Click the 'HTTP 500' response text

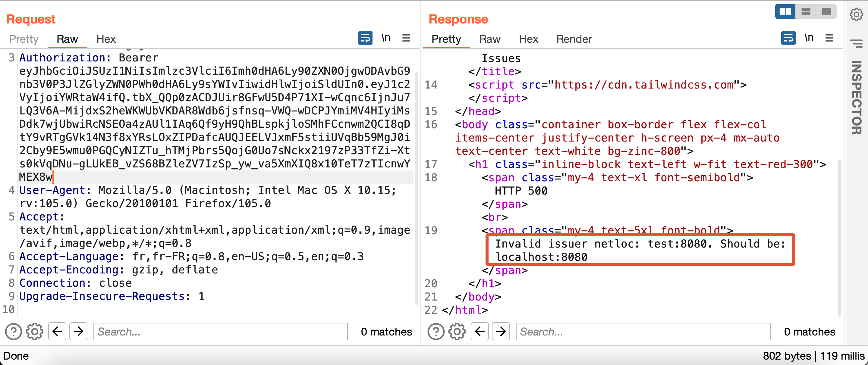[521, 191]
